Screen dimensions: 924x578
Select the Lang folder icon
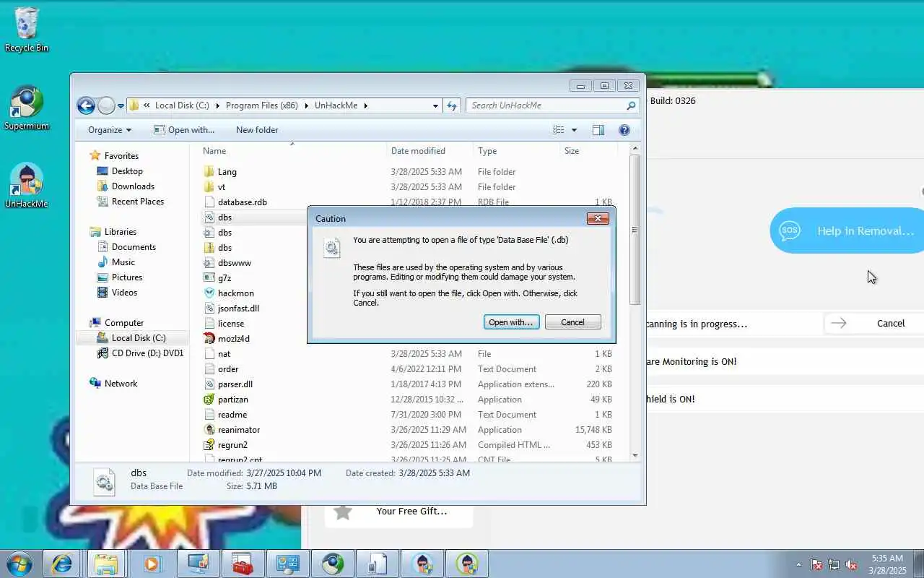tap(209, 172)
